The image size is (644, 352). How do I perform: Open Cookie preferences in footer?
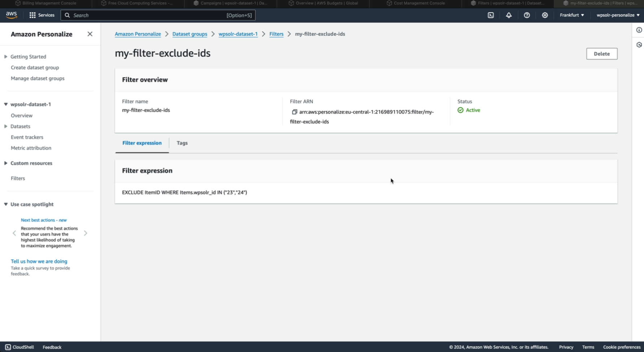[622, 347]
